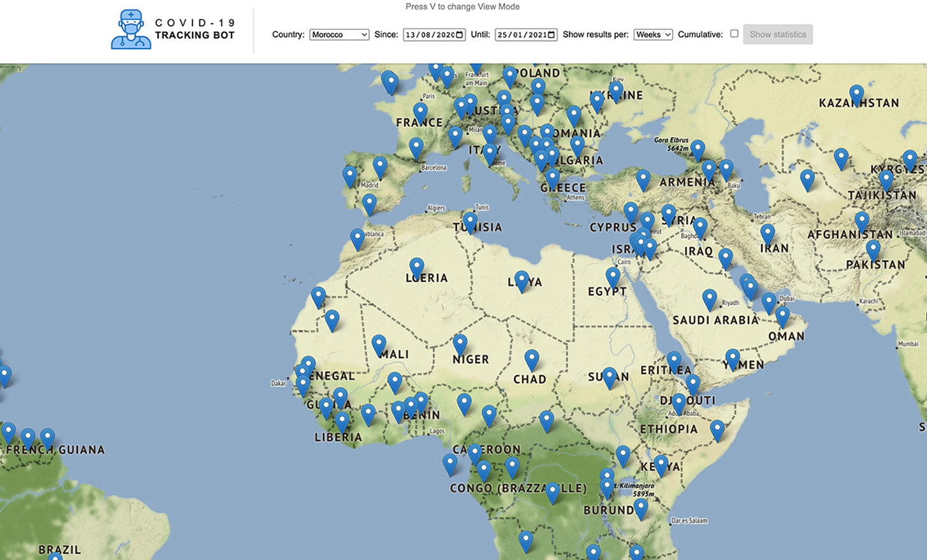Select the map pin on Yemen
The image size is (927, 560).
tap(733, 359)
